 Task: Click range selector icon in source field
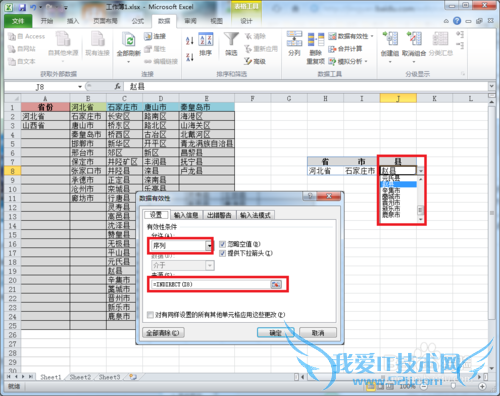point(276,284)
